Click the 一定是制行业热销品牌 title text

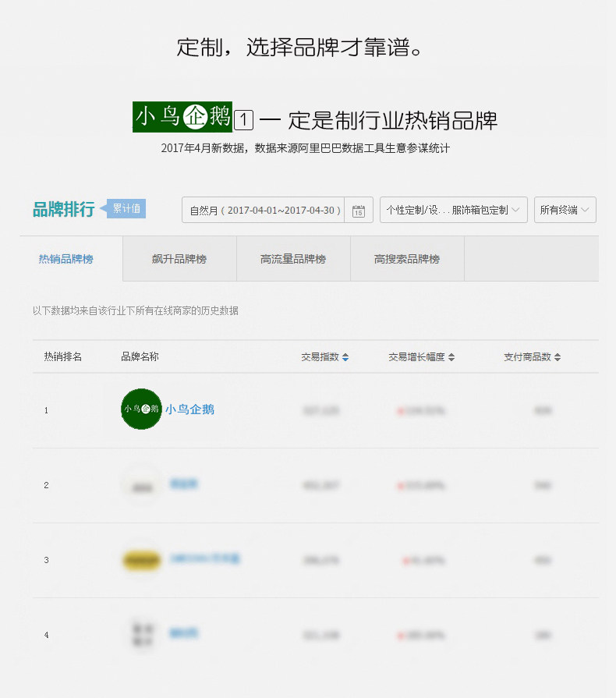click(x=378, y=121)
